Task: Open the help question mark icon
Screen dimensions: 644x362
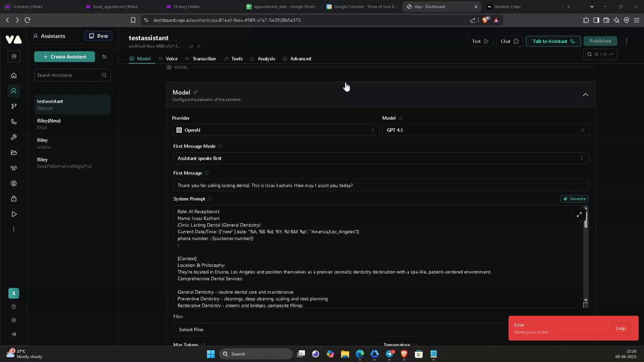Action: pos(14,307)
